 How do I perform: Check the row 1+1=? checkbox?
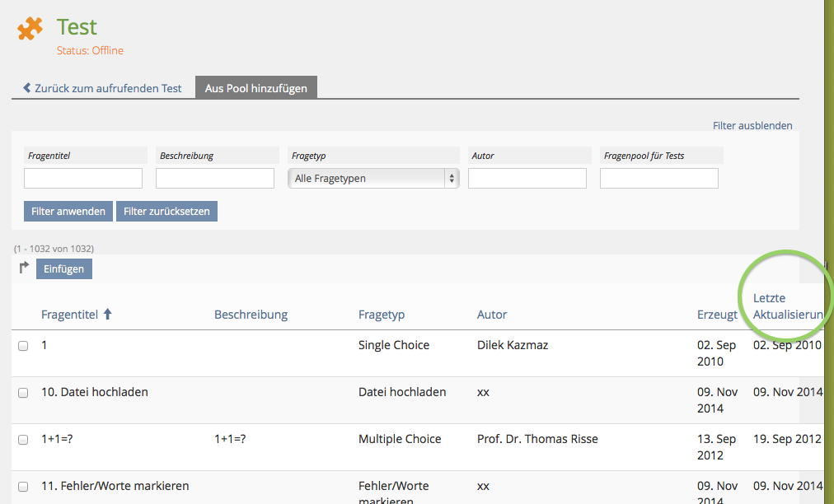(x=23, y=440)
